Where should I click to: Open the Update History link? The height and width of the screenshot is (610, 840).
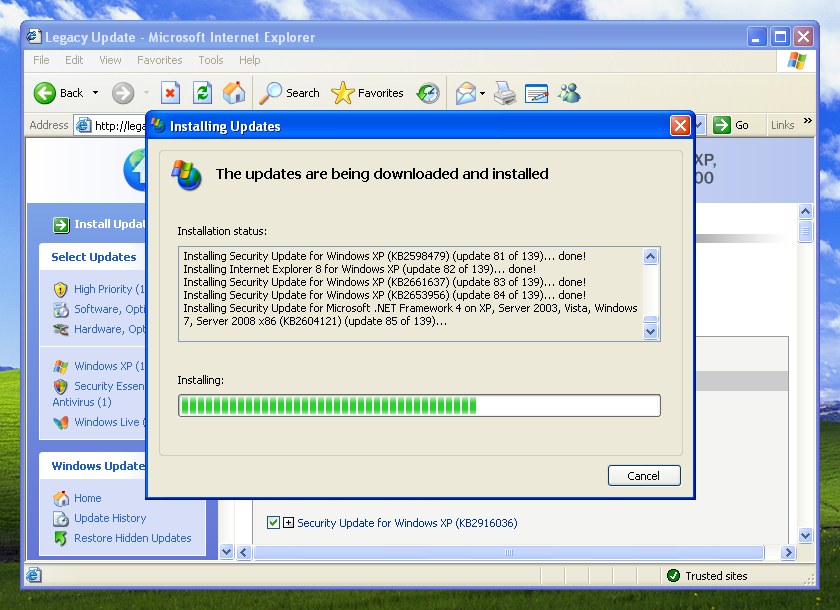(110, 518)
